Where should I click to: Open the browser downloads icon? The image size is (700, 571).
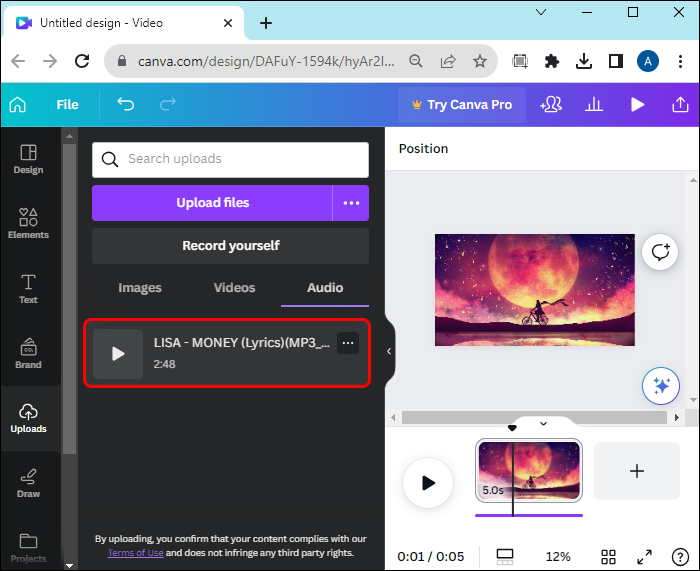pyautogui.click(x=584, y=61)
